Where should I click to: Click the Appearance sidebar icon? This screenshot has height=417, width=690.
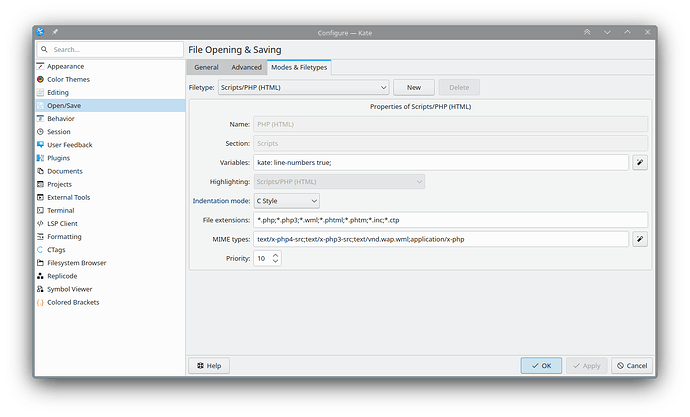pos(40,66)
